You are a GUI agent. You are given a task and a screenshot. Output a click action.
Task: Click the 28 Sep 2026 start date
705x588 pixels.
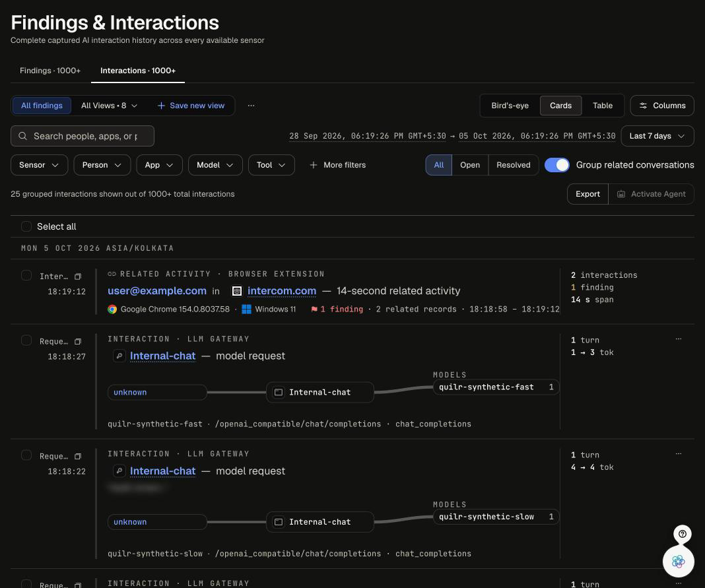(367, 136)
